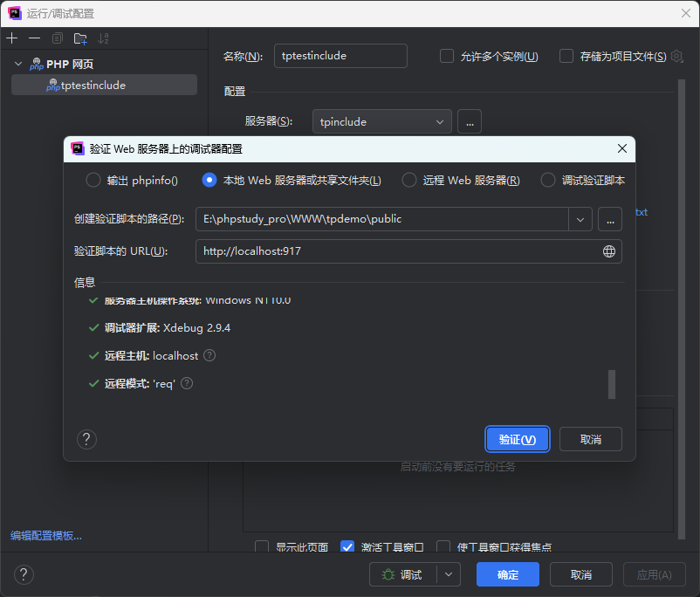The height and width of the screenshot is (597, 700).
Task: Open the 编辑配置模板 link
Action: pos(46,535)
